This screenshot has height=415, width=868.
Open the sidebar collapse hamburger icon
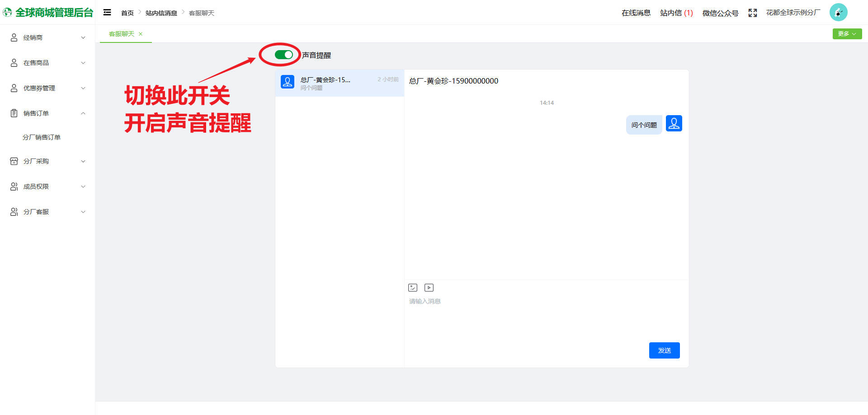coord(107,13)
